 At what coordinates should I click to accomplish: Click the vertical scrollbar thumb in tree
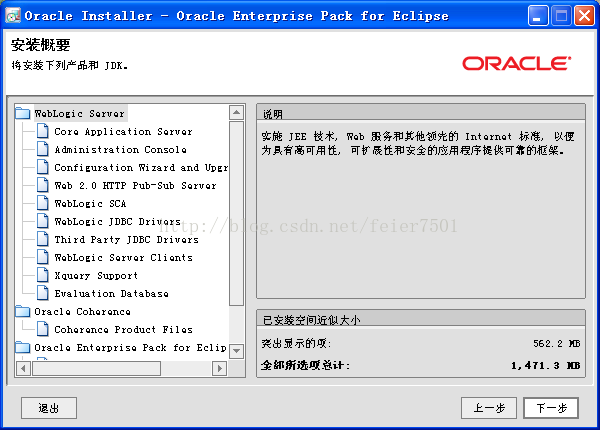236,213
